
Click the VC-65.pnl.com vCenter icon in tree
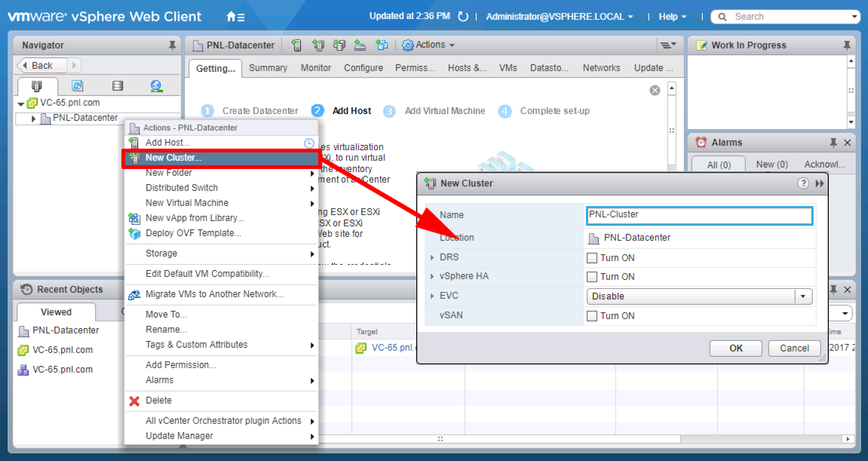(32, 103)
